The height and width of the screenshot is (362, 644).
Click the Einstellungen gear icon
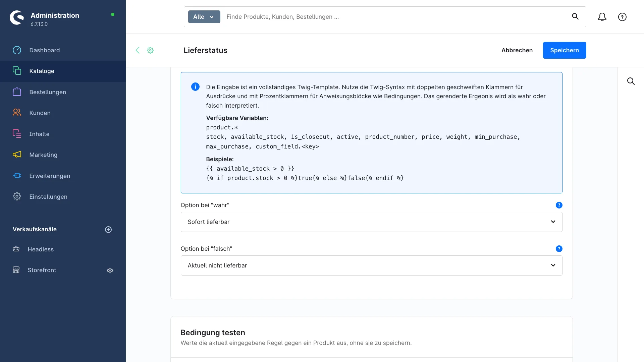click(x=17, y=196)
